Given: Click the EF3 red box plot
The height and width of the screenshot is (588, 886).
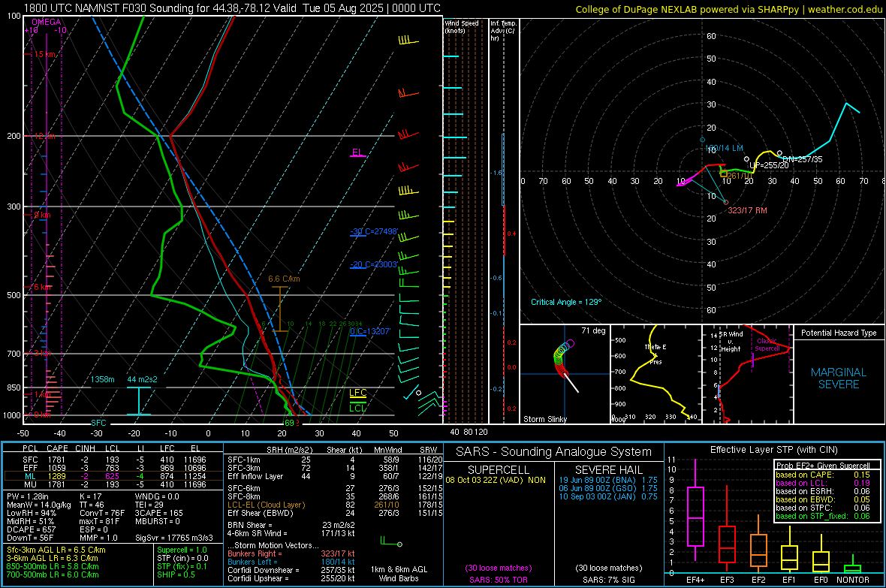Looking at the screenshot, I should [727, 544].
